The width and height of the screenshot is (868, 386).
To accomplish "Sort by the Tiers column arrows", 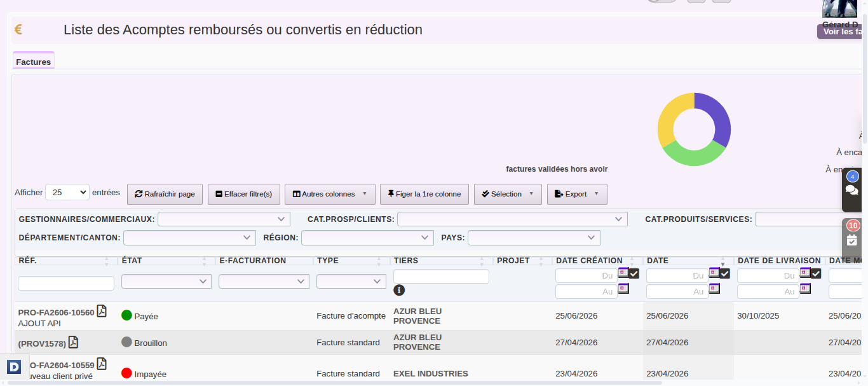I will (482, 261).
